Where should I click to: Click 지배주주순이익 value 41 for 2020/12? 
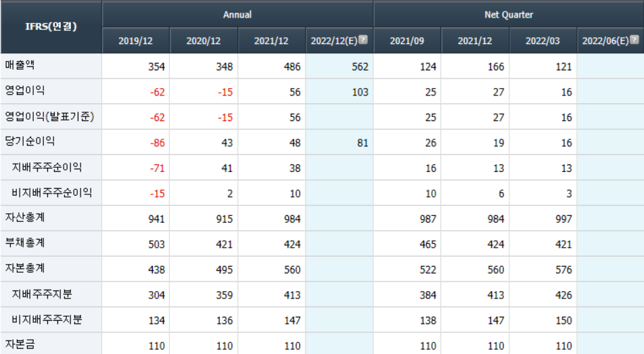[x=227, y=169]
